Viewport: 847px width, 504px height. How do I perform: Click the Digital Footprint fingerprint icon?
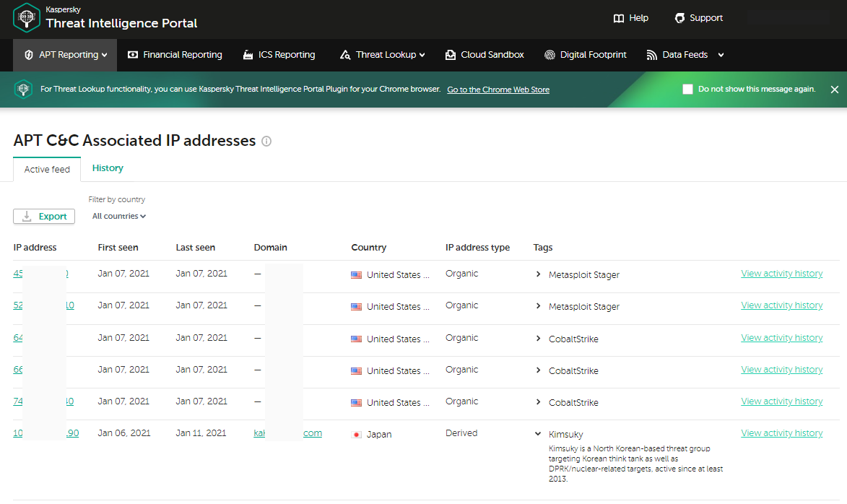pos(550,55)
